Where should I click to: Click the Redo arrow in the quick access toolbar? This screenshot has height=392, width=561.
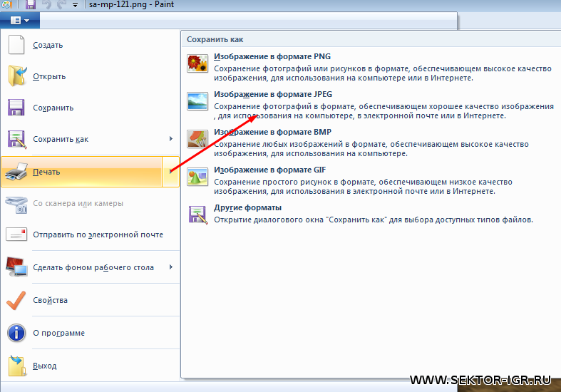[x=61, y=5]
